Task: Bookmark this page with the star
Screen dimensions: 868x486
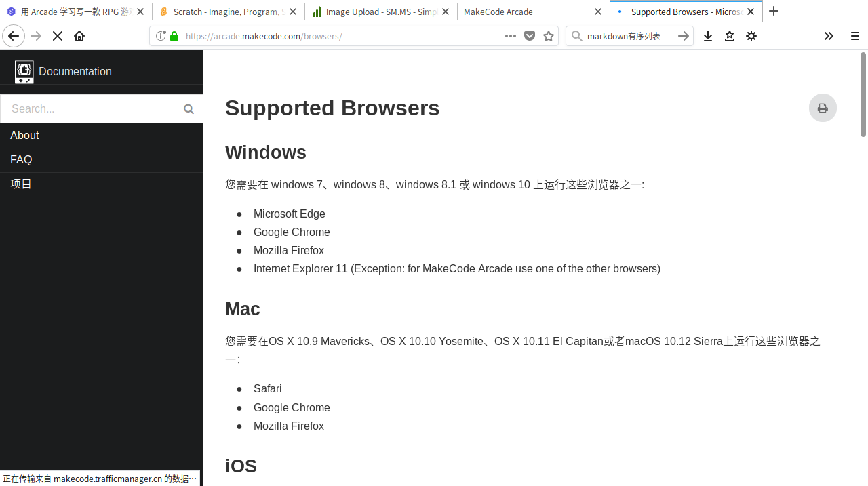Action: click(x=549, y=36)
